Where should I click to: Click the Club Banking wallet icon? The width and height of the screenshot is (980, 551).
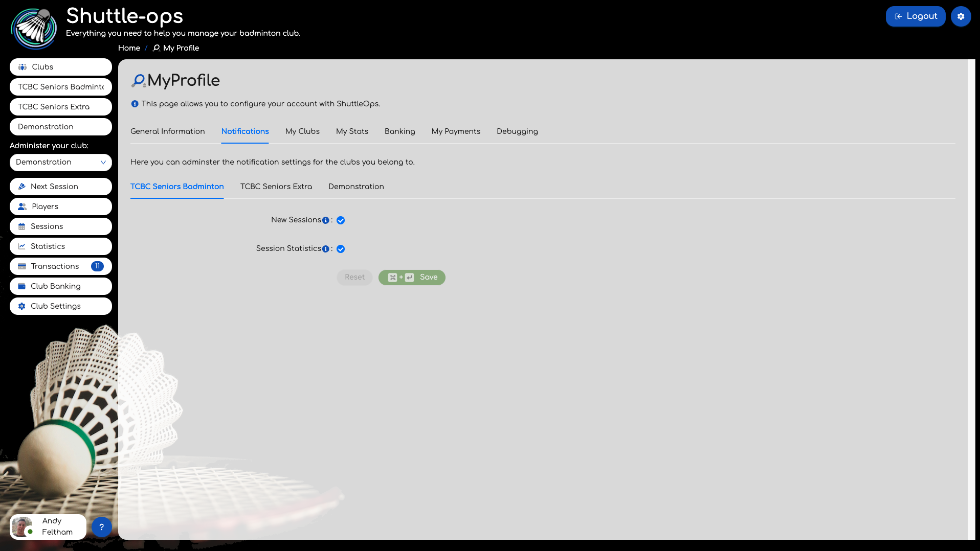[x=22, y=286]
